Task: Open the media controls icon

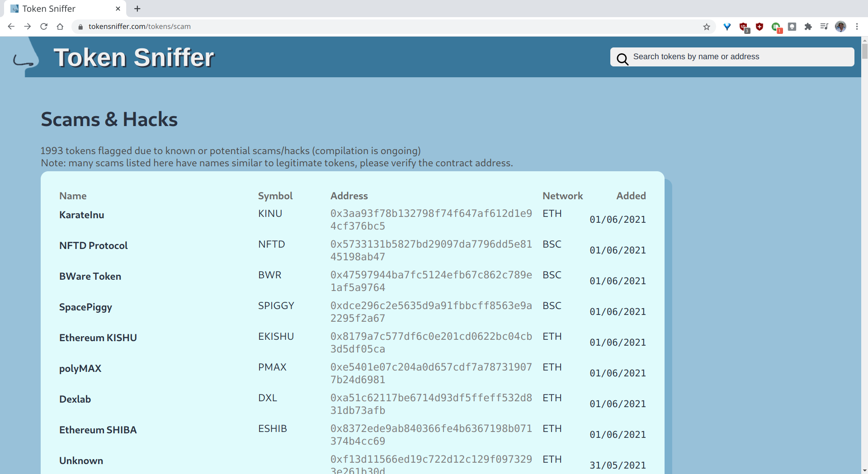Action: (824, 27)
